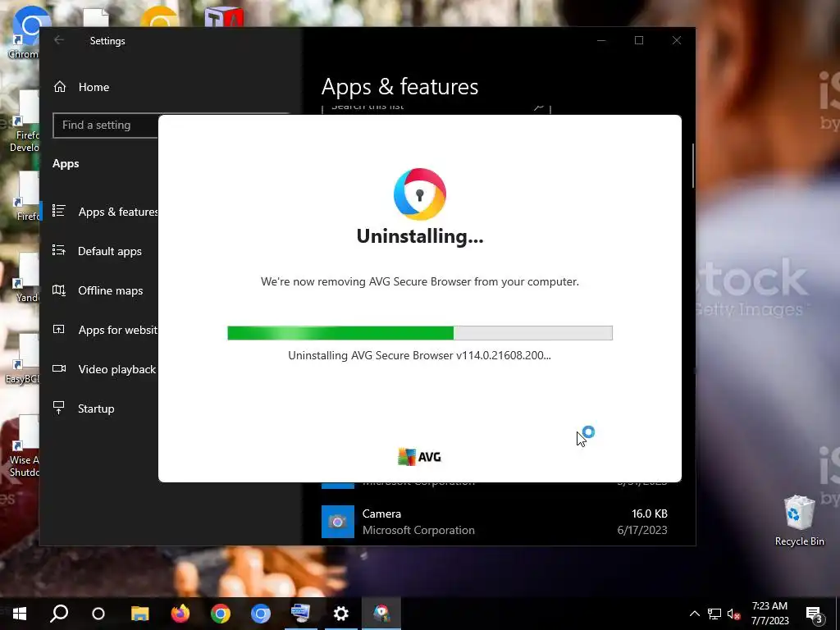The image size is (840, 630).
Task: Click the Video playback camera icon
Action: point(59,368)
